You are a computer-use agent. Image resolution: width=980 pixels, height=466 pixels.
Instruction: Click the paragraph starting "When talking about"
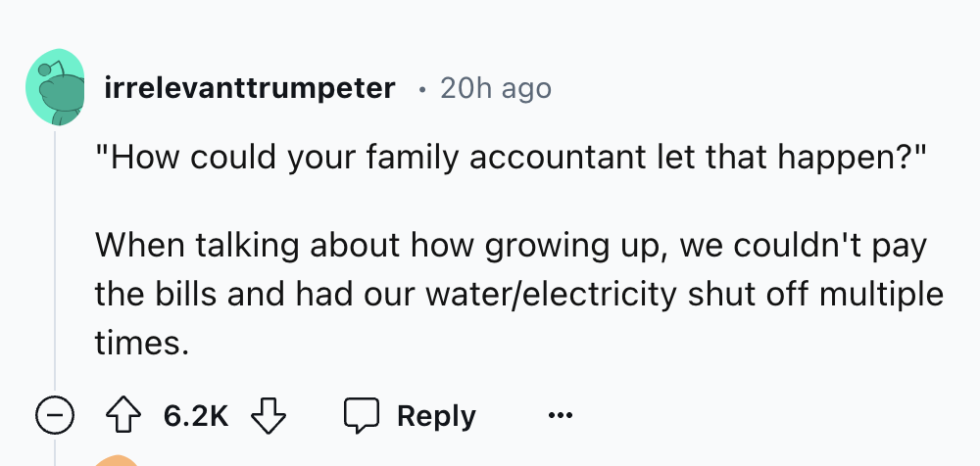coord(510,248)
